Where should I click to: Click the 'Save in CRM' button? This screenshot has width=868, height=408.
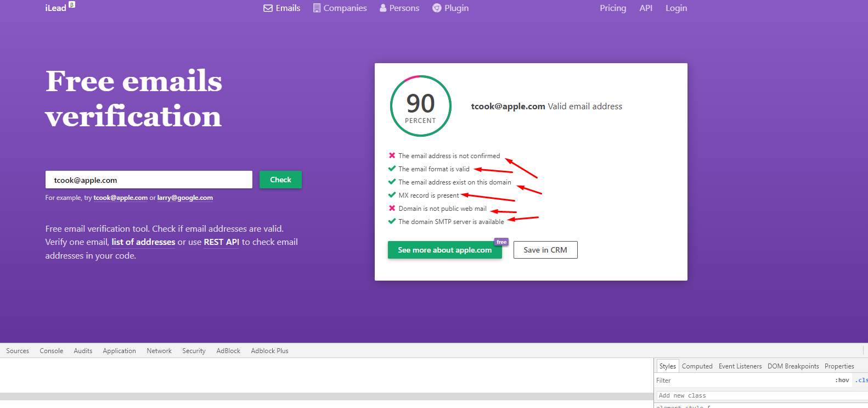click(x=545, y=250)
